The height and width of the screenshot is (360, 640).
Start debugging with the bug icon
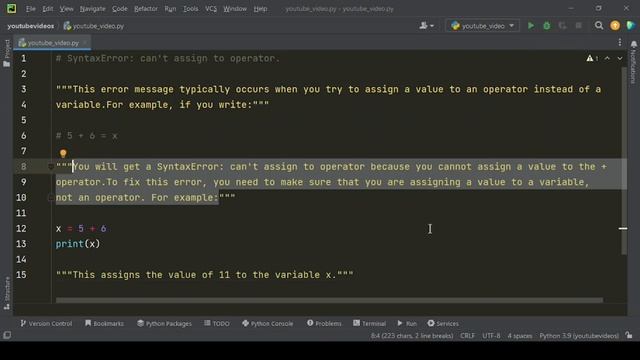pyautogui.click(x=547, y=26)
